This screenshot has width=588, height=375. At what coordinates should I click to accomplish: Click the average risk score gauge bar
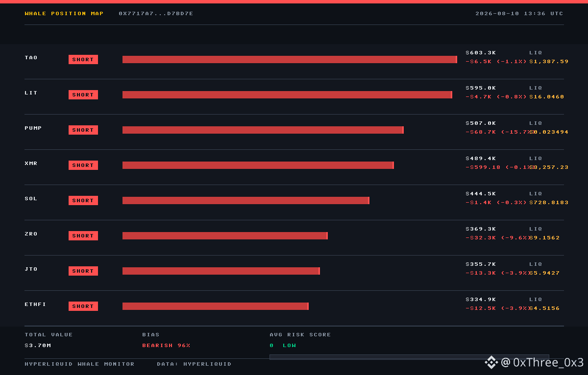coord(409,357)
